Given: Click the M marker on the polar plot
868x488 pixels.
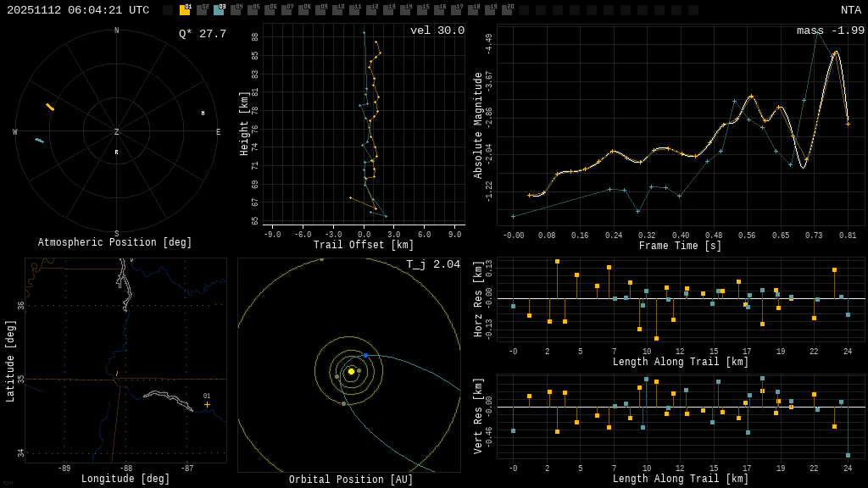Looking at the screenshot, I should pyautogui.click(x=203, y=113).
